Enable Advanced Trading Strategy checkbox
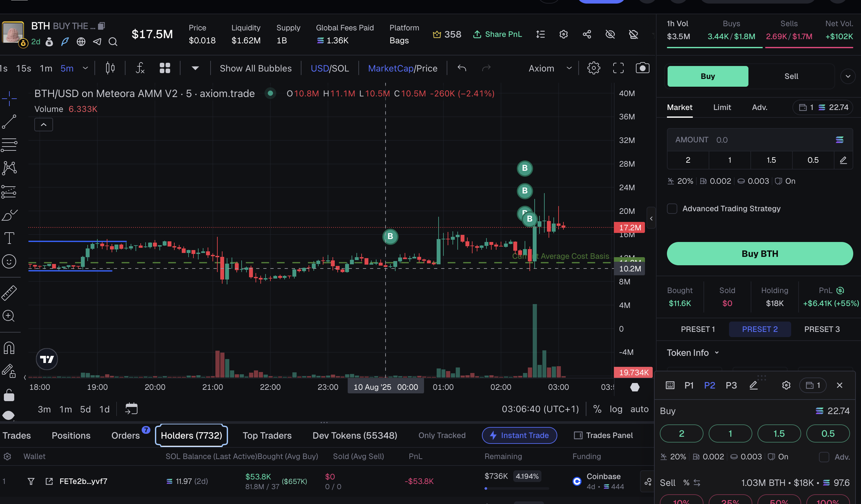Viewport: 861px width, 504px height. [x=672, y=209]
